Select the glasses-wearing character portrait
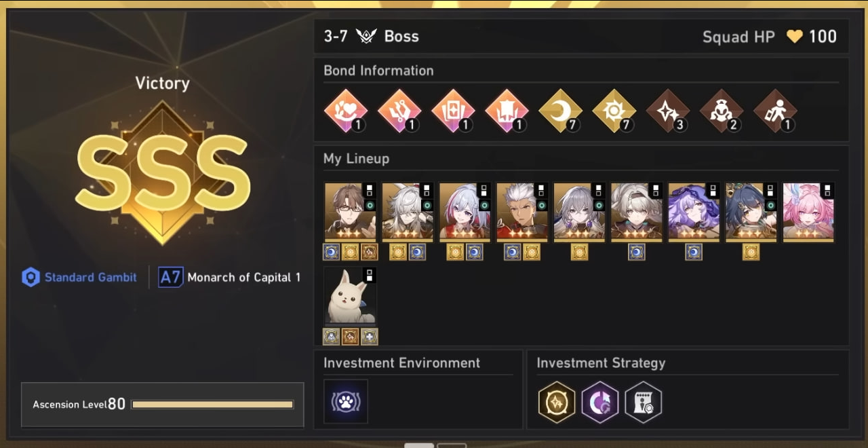868x448 pixels. [350, 211]
